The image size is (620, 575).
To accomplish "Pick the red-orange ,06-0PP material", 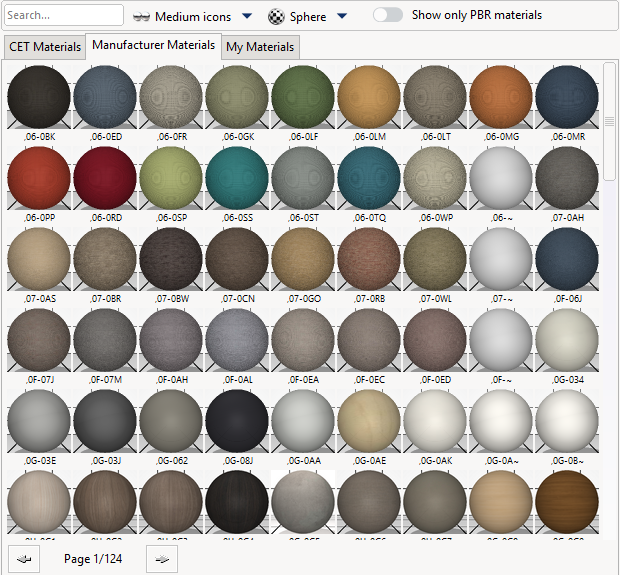I will [39, 178].
